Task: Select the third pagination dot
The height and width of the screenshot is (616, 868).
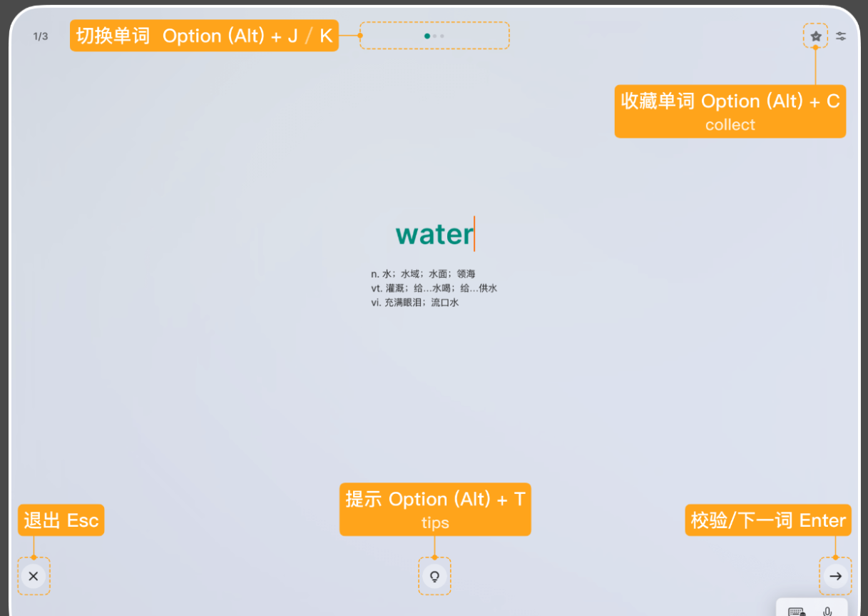Action: [x=442, y=36]
